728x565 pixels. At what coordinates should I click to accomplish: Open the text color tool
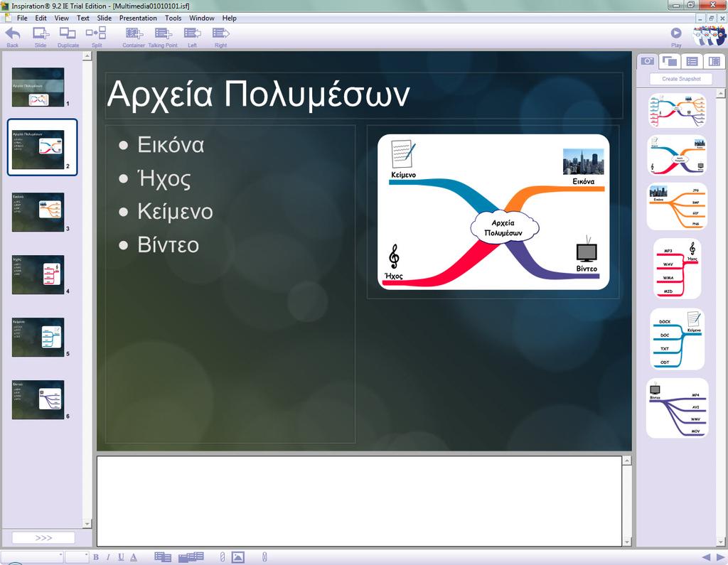click(x=134, y=557)
